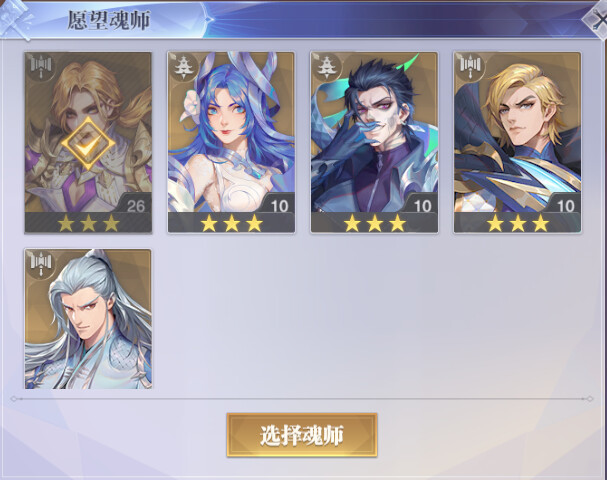The height and width of the screenshot is (480, 607).
Task: Uncheck the gold checkmark on selected card
Action: (x=88, y=144)
